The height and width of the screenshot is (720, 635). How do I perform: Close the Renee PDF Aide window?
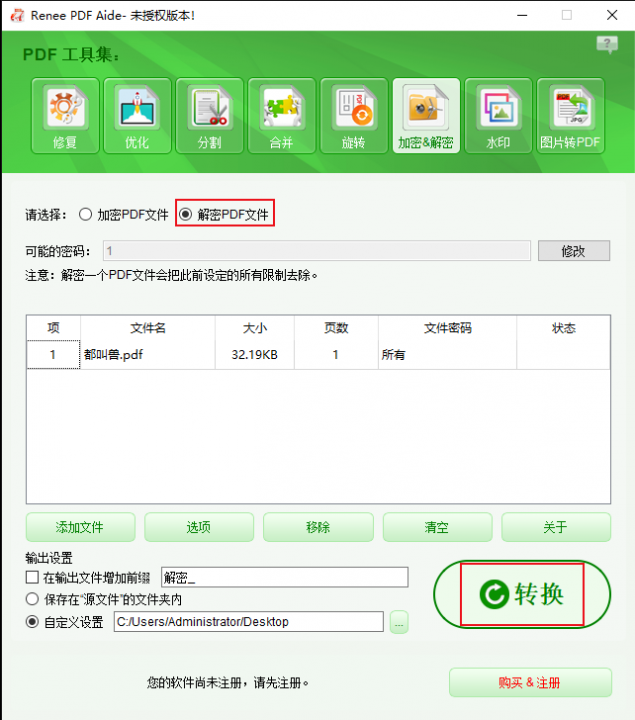[x=612, y=15]
